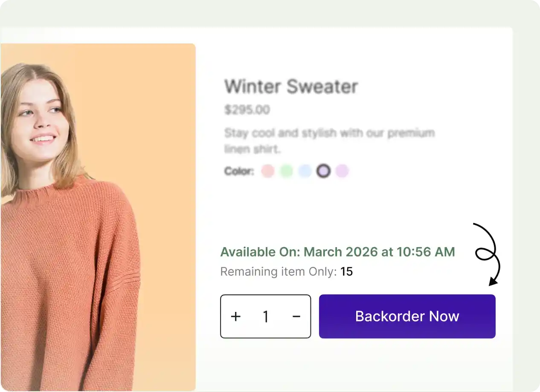The image size is (540, 392).
Task: Select the green color swatch
Action: tap(287, 171)
